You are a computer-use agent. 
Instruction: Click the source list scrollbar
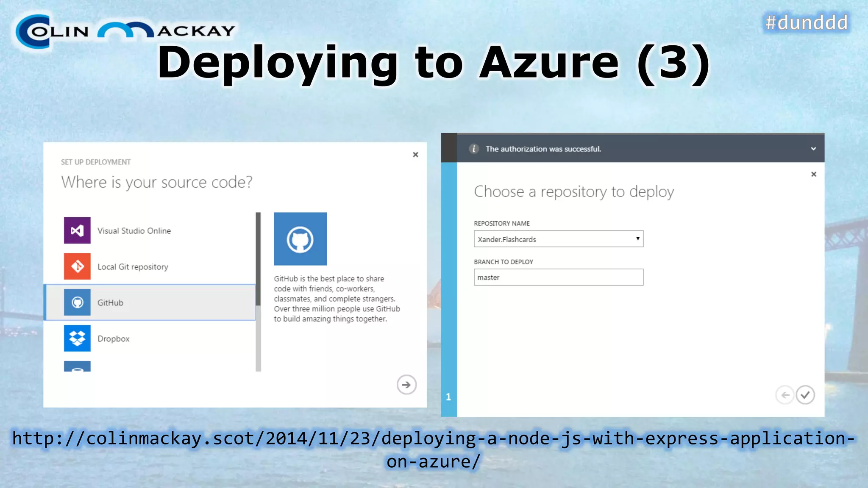(x=259, y=292)
